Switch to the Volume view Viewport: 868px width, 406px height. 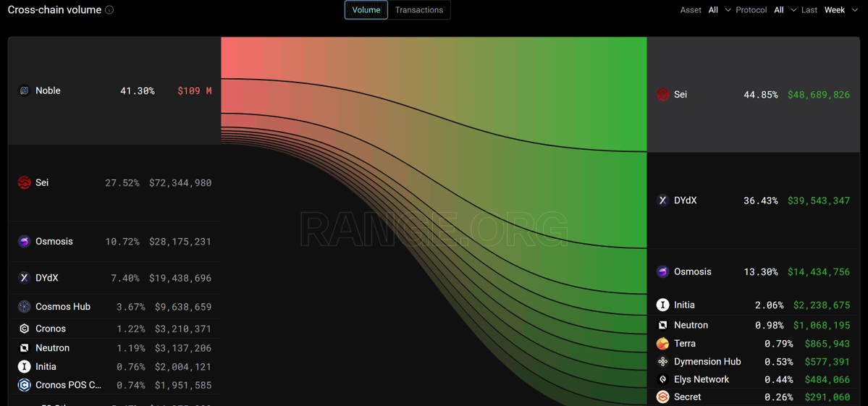pos(366,10)
